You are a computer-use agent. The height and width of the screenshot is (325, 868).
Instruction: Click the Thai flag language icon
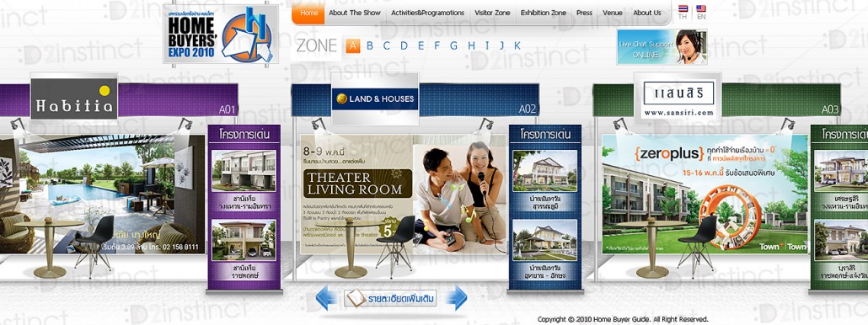click(683, 9)
